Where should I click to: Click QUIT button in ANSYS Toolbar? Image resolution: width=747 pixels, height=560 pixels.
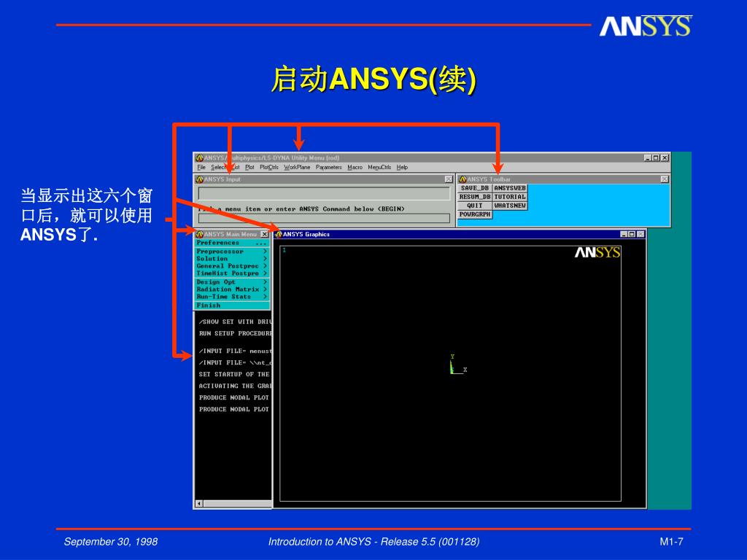474,206
